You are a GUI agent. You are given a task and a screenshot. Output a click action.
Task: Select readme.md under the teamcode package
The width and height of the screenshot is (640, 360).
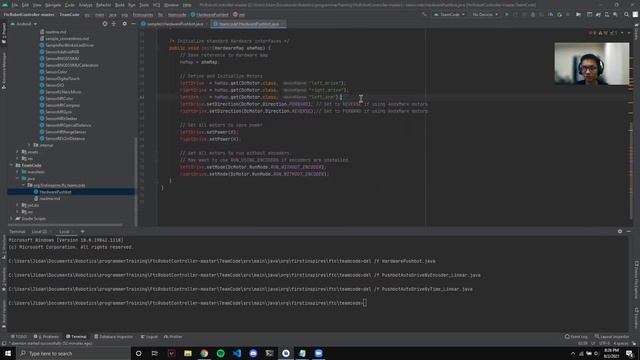click(x=50, y=199)
